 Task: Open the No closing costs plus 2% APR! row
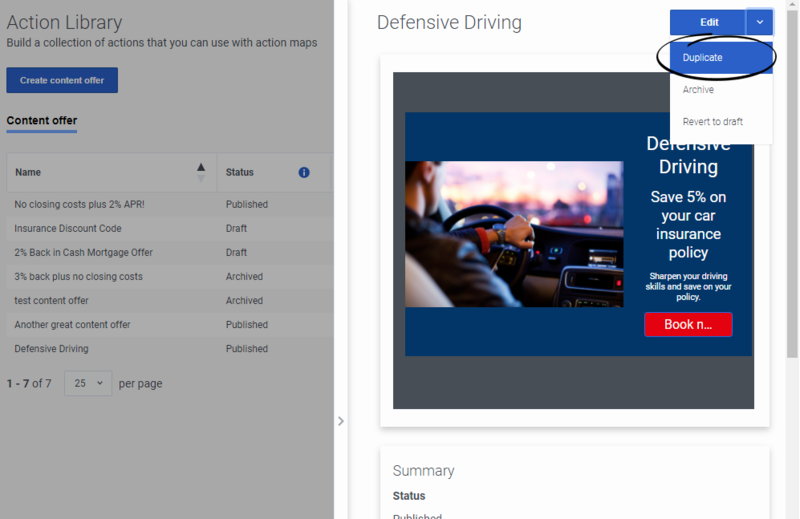point(170,204)
